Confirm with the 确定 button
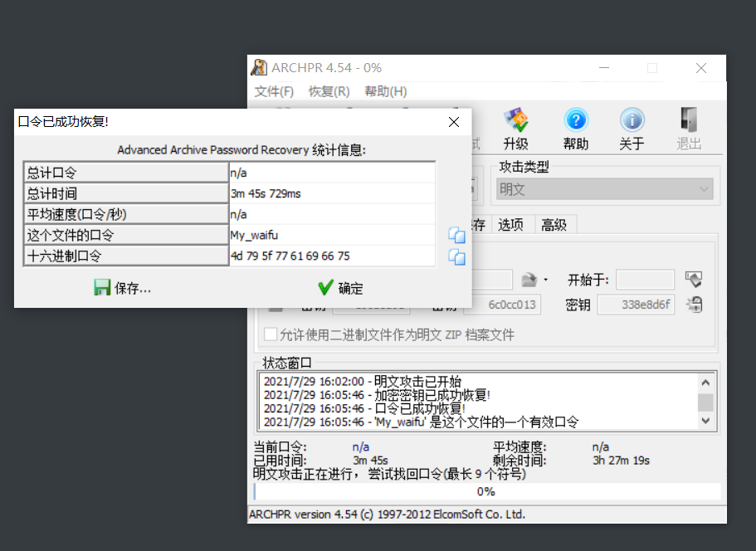756x551 pixels. [x=341, y=288]
